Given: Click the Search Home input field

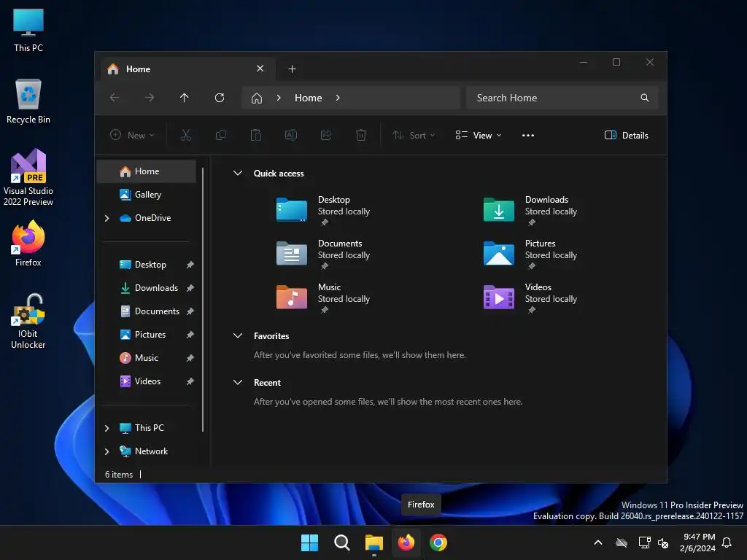Looking at the screenshot, I should tap(562, 98).
